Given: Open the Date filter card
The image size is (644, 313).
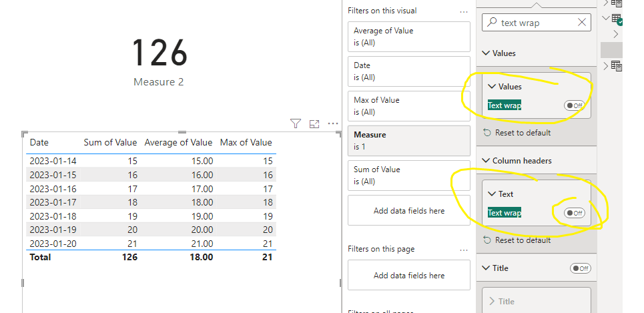Looking at the screenshot, I should [x=408, y=71].
